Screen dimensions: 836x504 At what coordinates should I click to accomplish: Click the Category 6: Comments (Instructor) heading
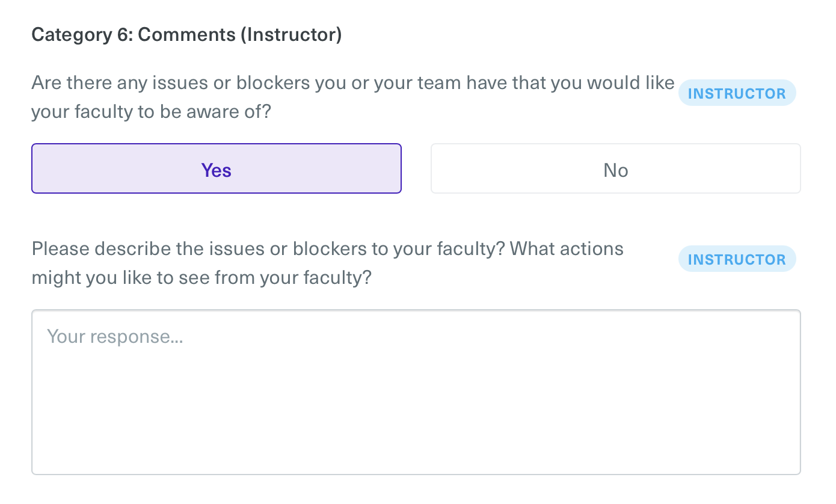[186, 35]
